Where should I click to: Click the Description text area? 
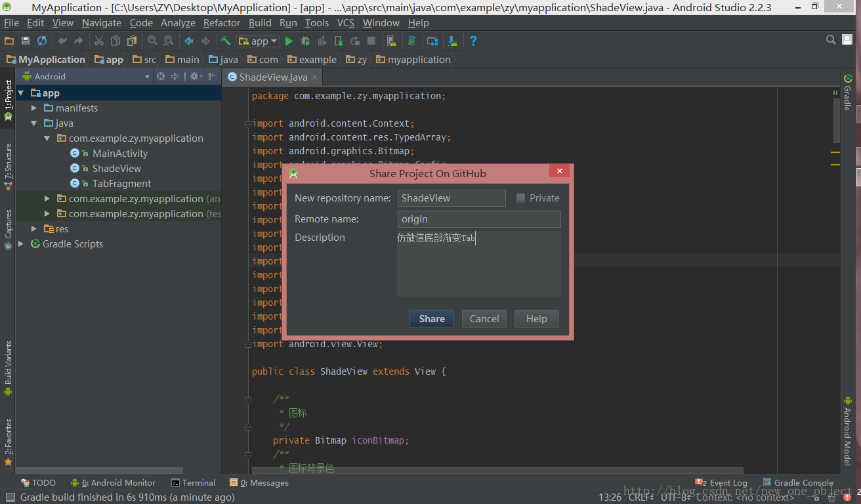pyautogui.click(x=479, y=264)
